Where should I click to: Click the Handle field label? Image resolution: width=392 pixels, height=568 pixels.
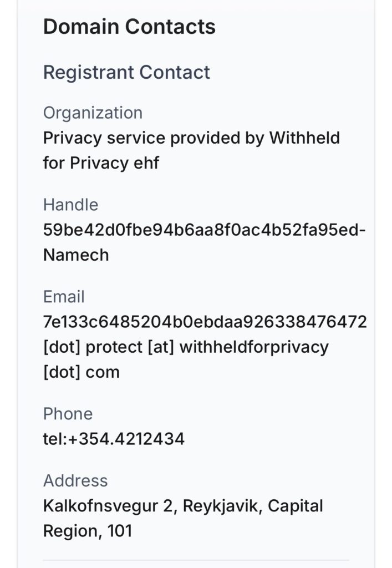(70, 205)
